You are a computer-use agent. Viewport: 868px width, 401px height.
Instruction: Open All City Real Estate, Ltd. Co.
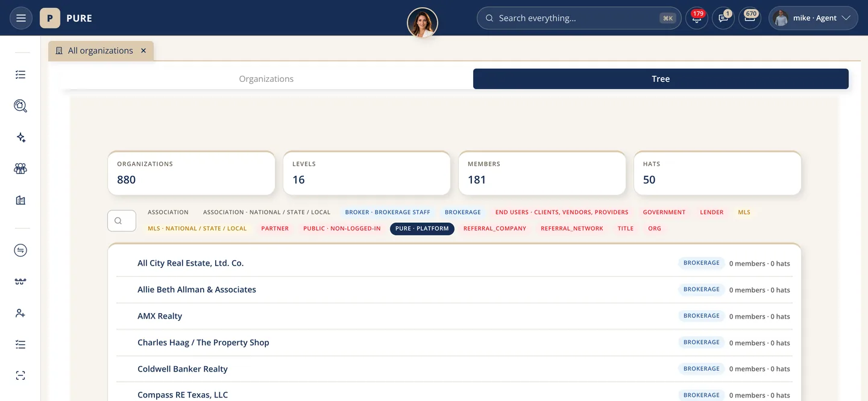(x=454, y=263)
